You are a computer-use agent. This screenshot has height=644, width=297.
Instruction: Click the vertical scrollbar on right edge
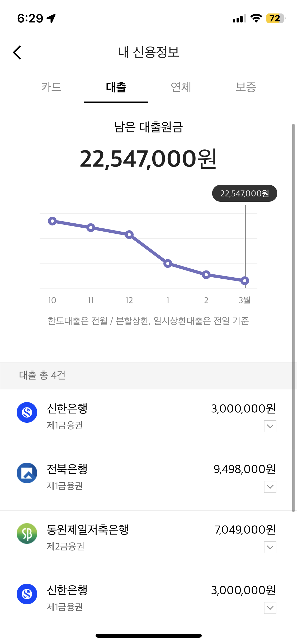tap(293, 318)
